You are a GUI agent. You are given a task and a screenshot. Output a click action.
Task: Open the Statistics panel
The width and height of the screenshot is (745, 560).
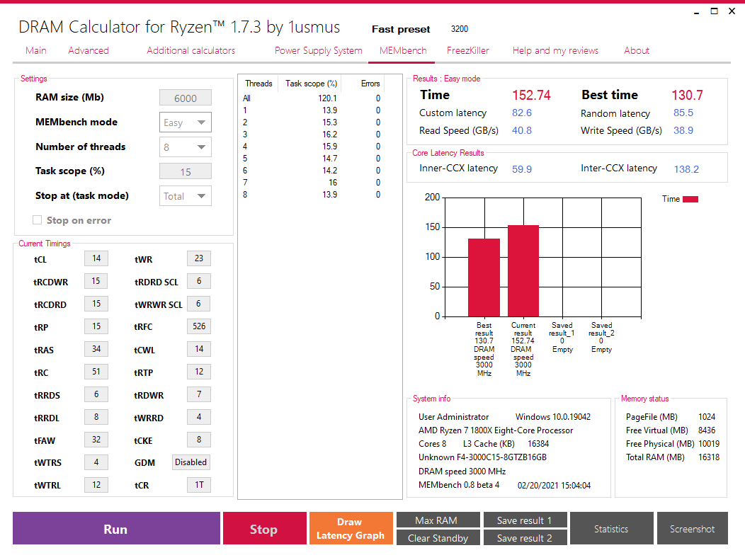click(x=611, y=529)
